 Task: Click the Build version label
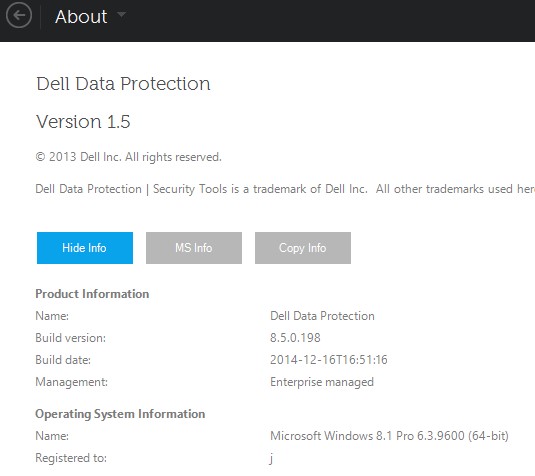(71, 338)
